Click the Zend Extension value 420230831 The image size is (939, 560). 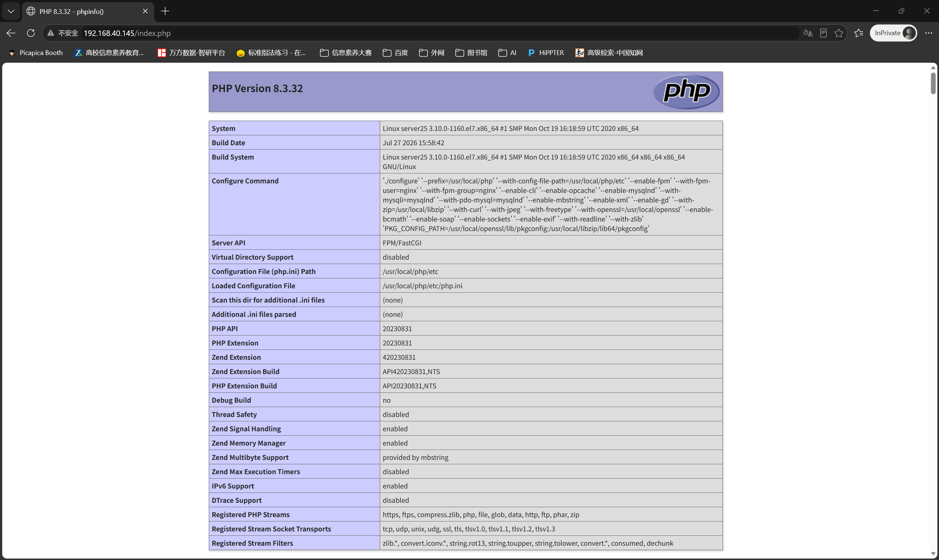click(x=399, y=357)
